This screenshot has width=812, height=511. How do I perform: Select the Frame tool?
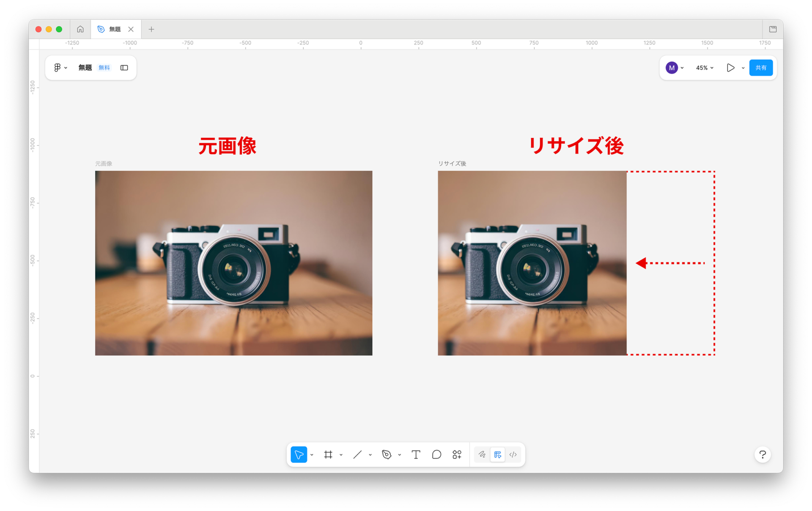(x=328, y=454)
